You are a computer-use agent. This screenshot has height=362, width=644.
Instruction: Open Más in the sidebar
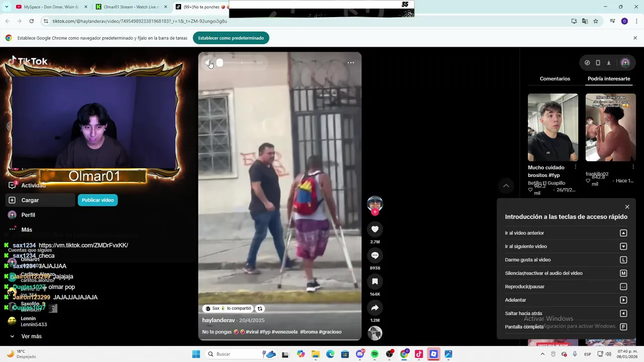coord(27,230)
